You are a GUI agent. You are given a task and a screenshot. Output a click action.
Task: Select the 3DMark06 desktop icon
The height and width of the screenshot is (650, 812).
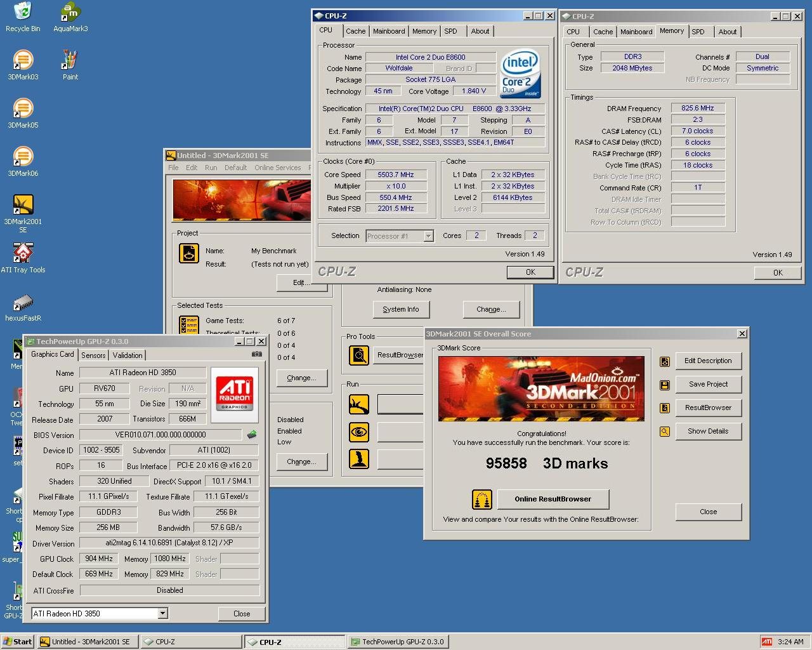(x=23, y=162)
